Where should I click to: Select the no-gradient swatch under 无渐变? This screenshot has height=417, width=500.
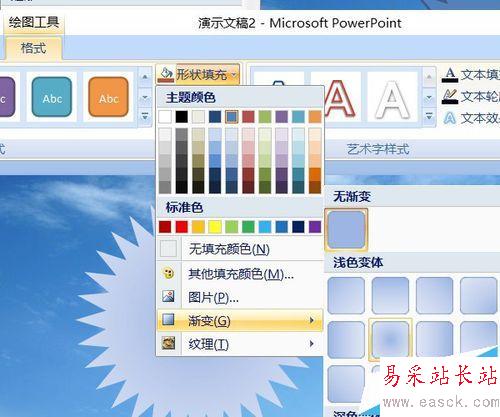coord(346,230)
